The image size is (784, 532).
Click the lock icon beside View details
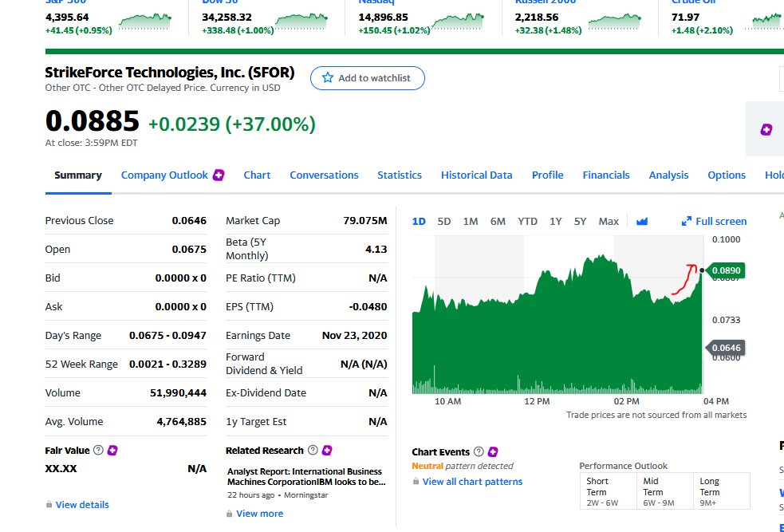click(49, 505)
